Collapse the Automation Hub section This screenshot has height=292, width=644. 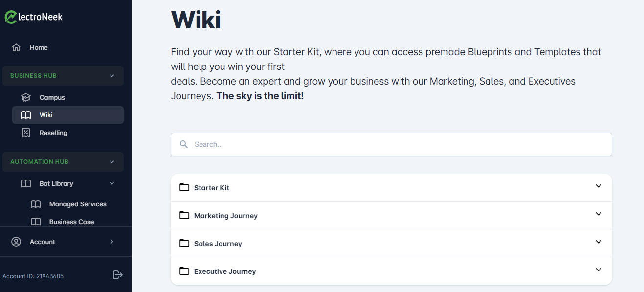click(112, 162)
